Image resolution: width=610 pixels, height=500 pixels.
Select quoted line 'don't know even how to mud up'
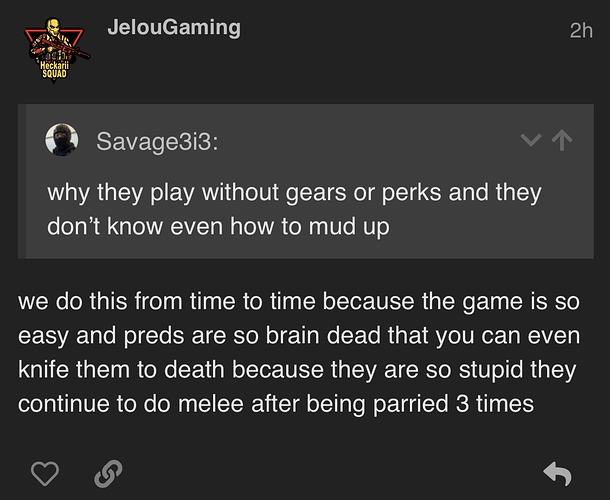coord(218,227)
